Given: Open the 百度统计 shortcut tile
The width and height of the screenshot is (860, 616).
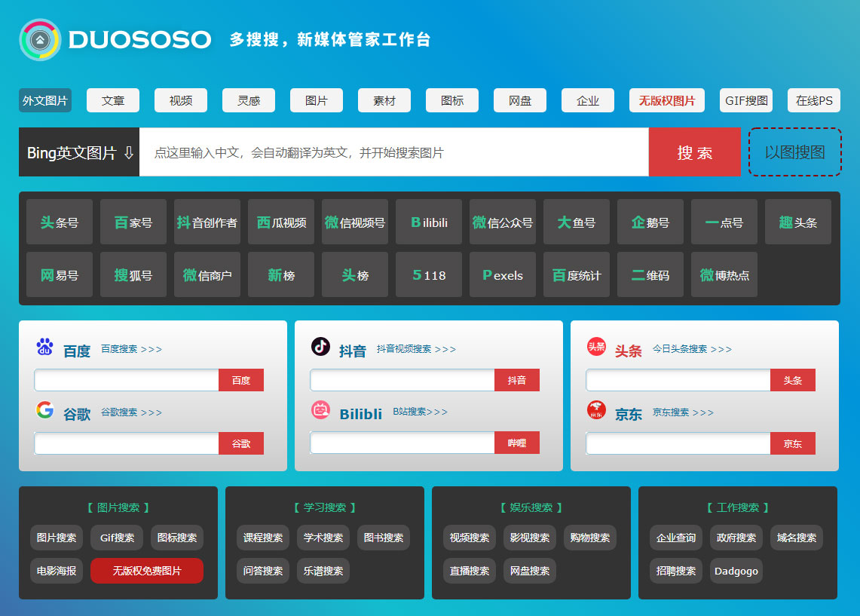Looking at the screenshot, I should 577,274.
